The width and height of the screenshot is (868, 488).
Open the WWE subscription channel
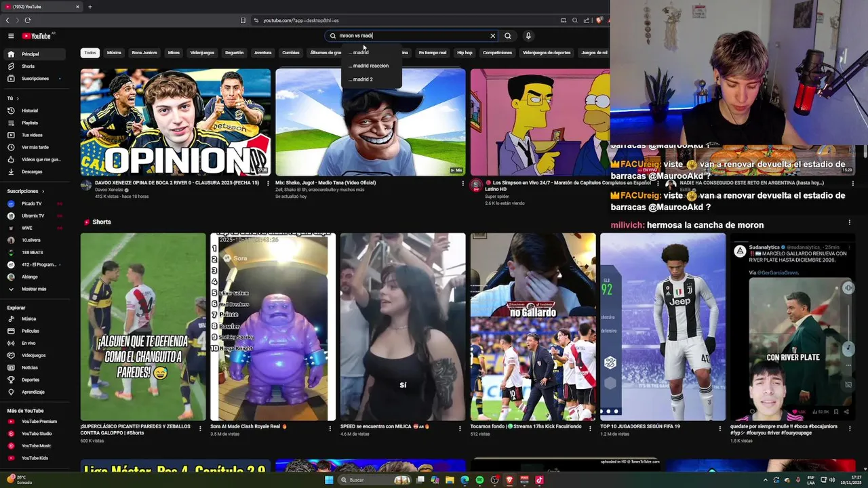36,228
